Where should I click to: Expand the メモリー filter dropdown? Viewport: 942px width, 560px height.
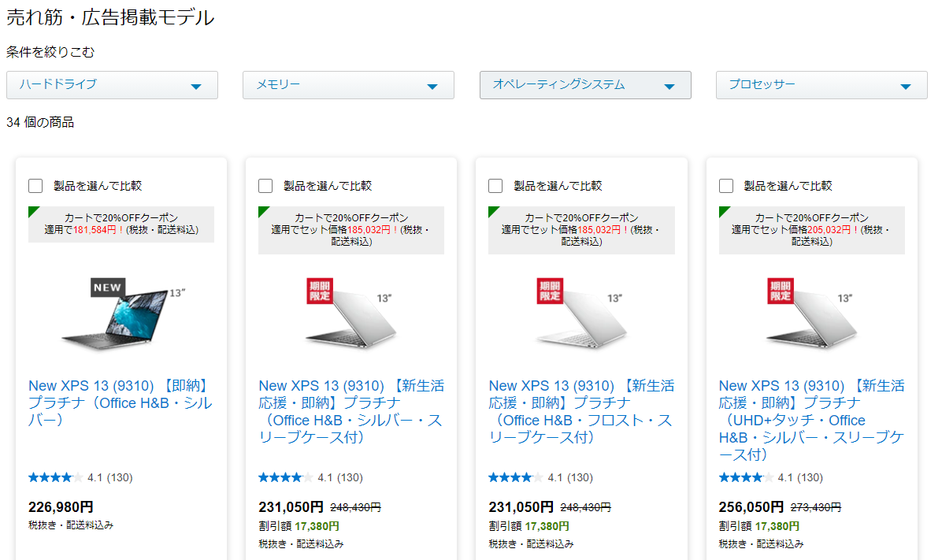click(x=348, y=85)
